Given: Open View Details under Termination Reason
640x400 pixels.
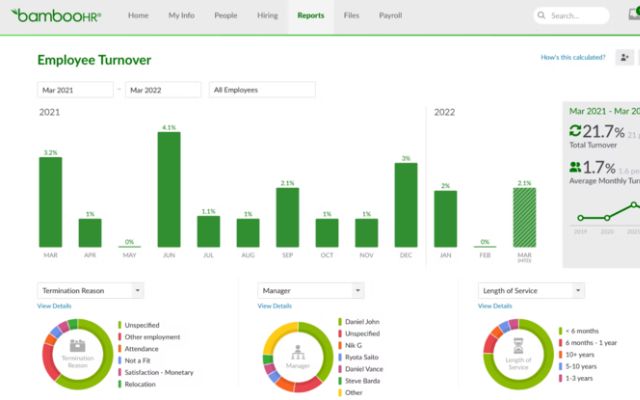Looking at the screenshot, I should [54, 306].
